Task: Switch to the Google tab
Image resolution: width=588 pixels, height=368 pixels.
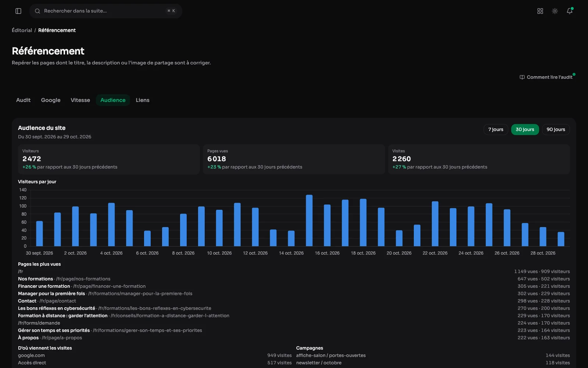Action: 51,100
